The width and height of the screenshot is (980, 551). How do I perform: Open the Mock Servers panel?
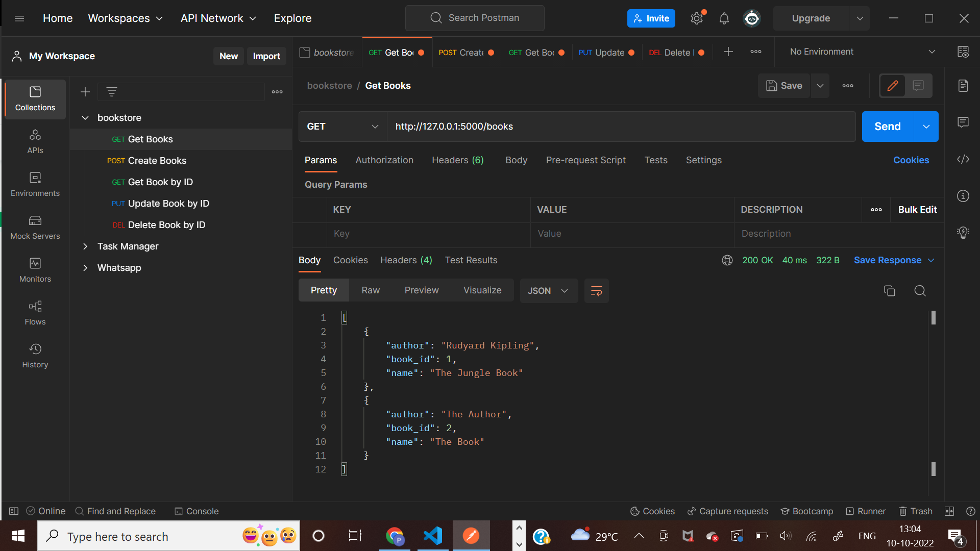[35, 227]
